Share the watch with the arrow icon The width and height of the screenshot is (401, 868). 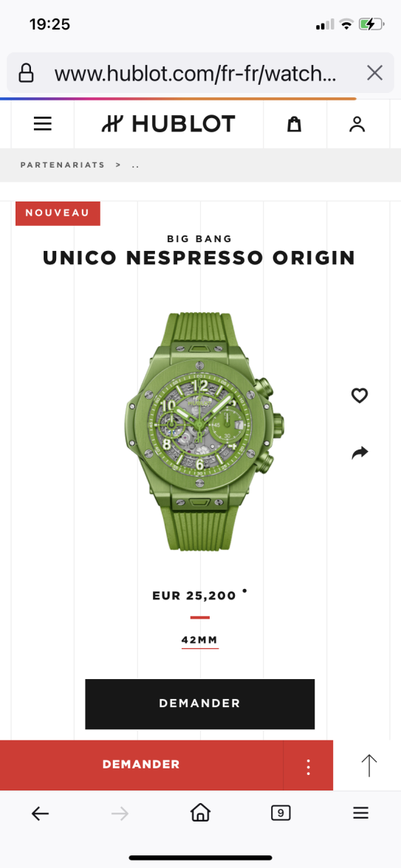(360, 453)
